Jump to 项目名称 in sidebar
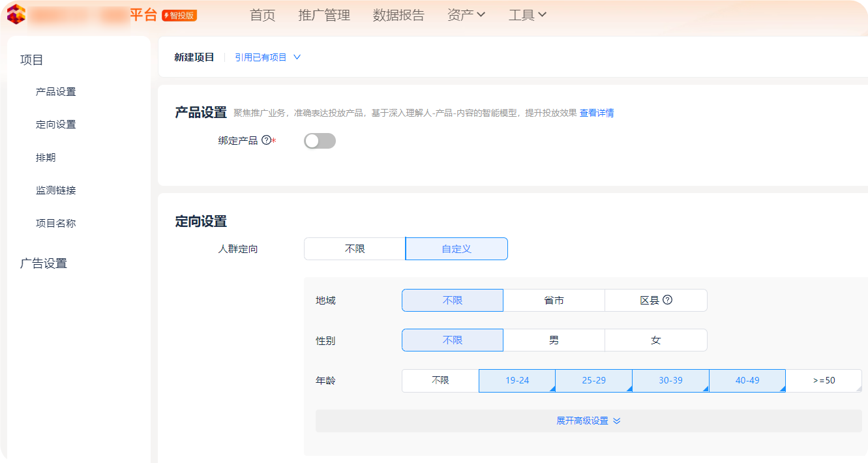 coord(56,223)
